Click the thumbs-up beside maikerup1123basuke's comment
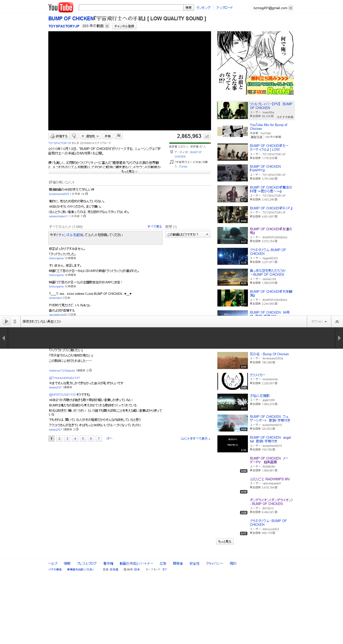This screenshot has width=343, height=644. [x=90, y=370]
